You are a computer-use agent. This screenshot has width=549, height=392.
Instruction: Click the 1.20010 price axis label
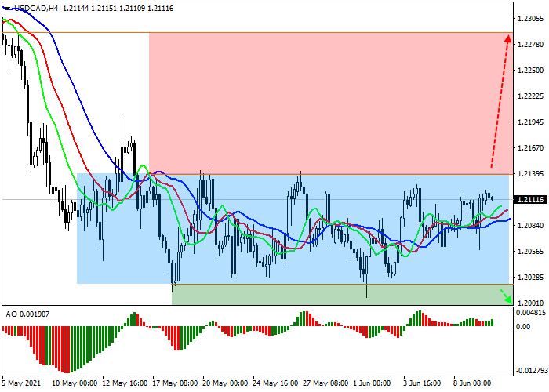pos(531,303)
